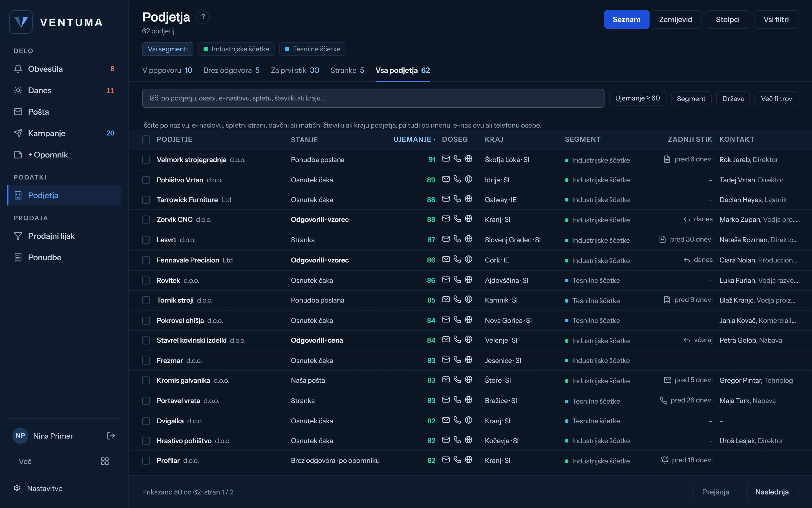Open the Kampanje sidebar item
The width and height of the screenshot is (812, 508).
(x=64, y=133)
